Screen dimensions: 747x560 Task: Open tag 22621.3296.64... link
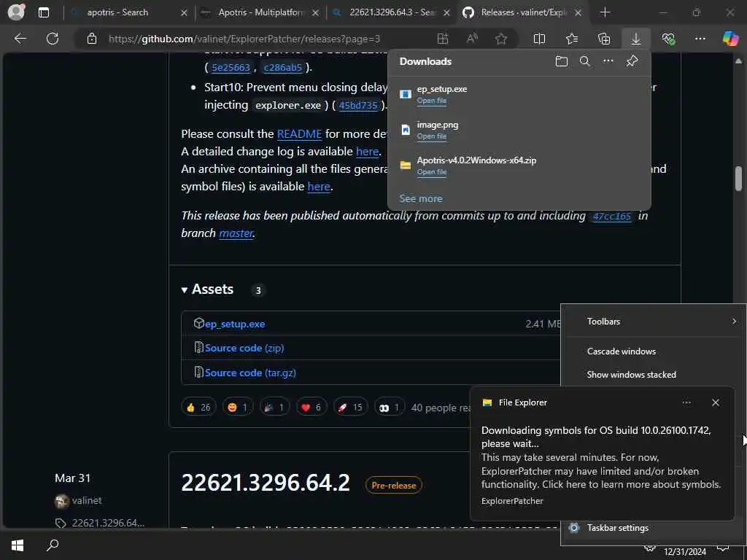coord(108,523)
